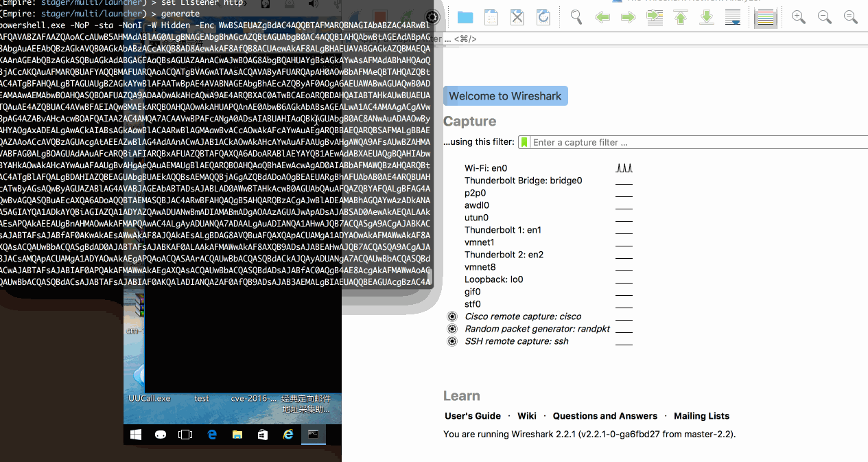This screenshot has height=462, width=868.
Task: Open settings gear for SSH remote capture
Action: click(x=451, y=341)
